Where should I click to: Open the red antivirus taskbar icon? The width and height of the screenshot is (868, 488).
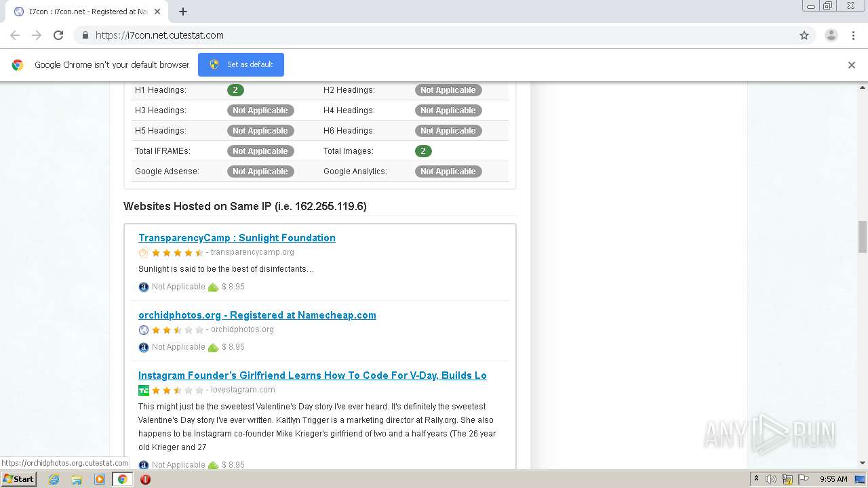coord(145,479)
